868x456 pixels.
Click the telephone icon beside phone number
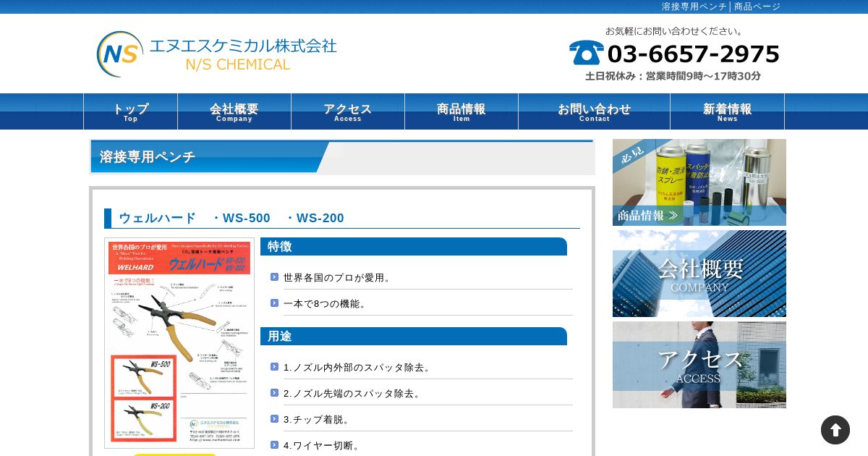[586, 53]
